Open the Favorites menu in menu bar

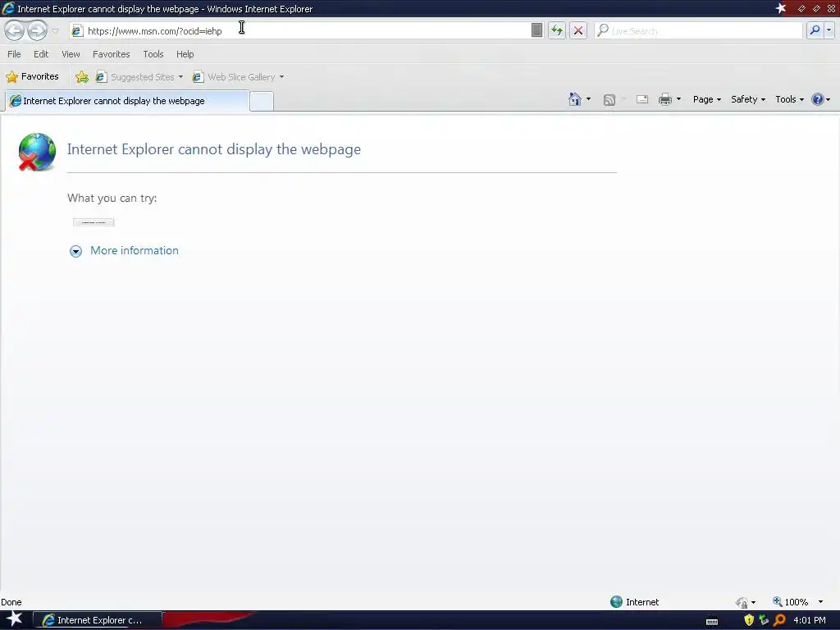click(111, 54)
